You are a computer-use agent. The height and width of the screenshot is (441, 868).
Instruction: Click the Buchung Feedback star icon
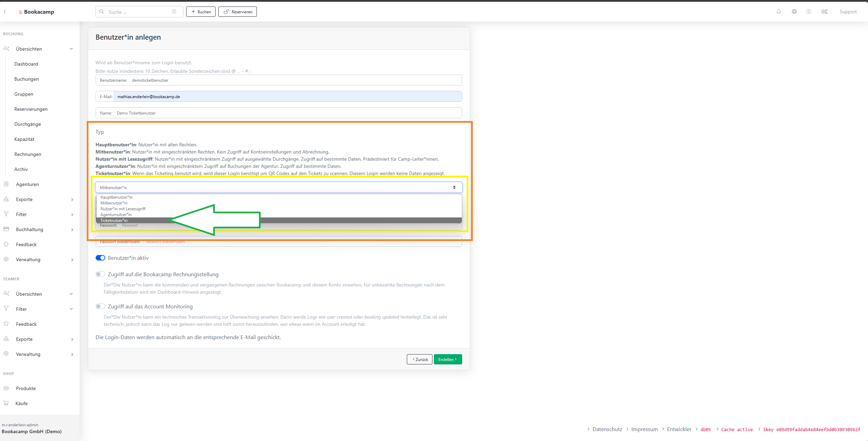6,244
